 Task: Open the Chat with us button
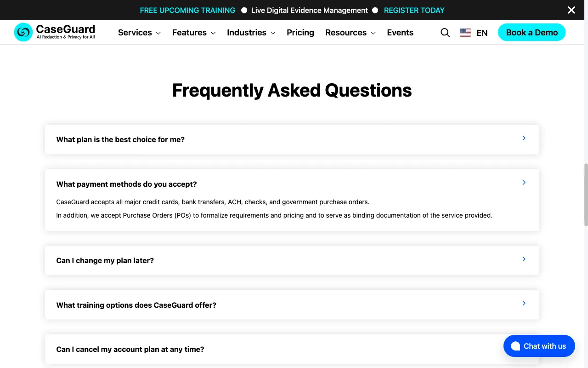(x=539, y=346)
